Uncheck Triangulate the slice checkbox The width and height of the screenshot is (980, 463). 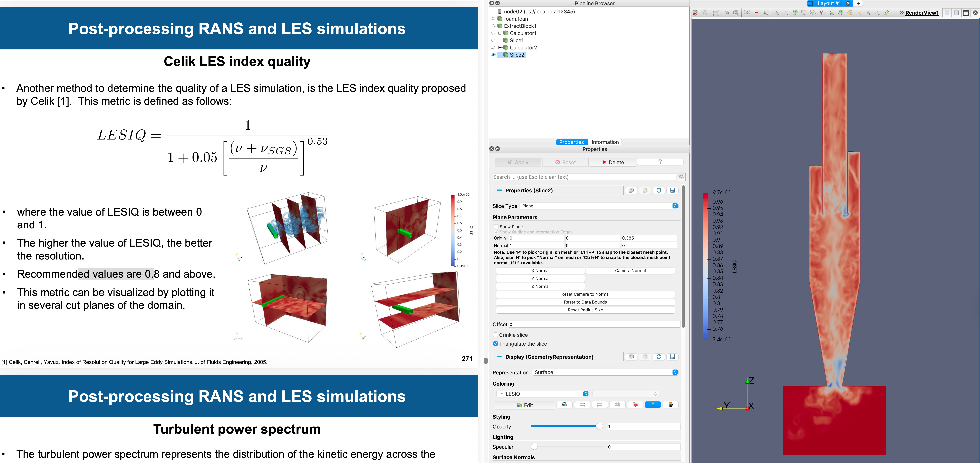pos(496,344)
